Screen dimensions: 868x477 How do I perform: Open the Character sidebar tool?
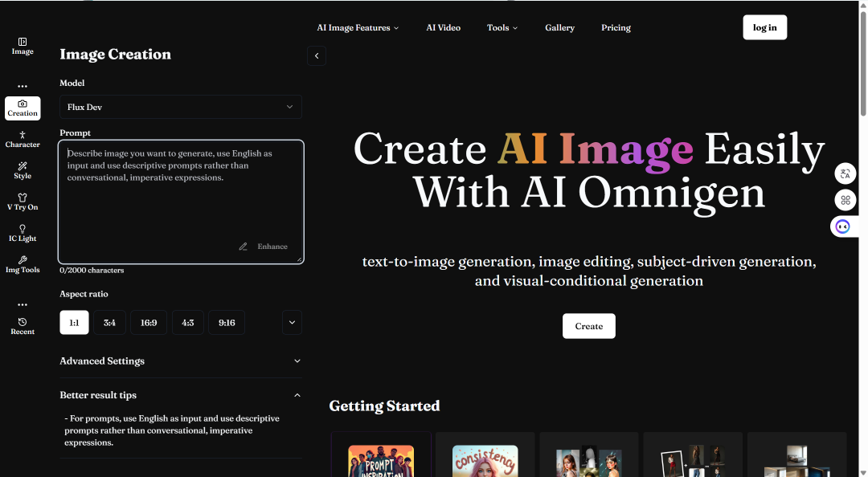pyautogui.click(x=23, y=140)
